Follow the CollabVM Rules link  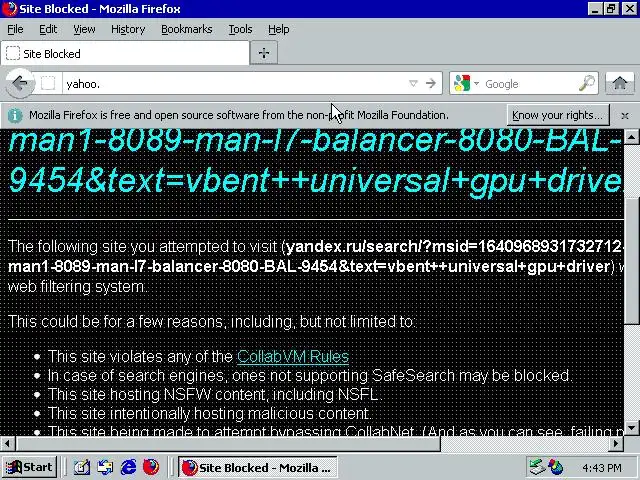click(293, 356)
